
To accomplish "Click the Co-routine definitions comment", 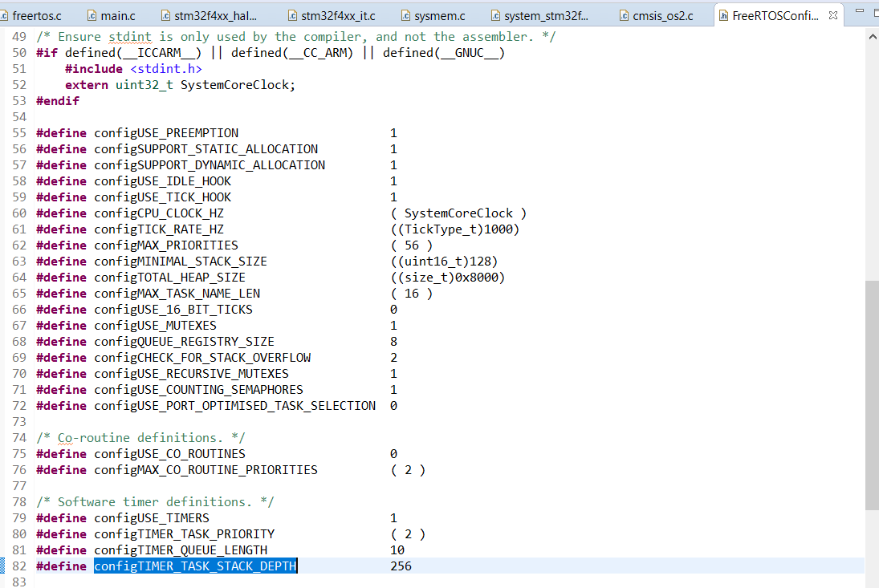I will [140, 438].
